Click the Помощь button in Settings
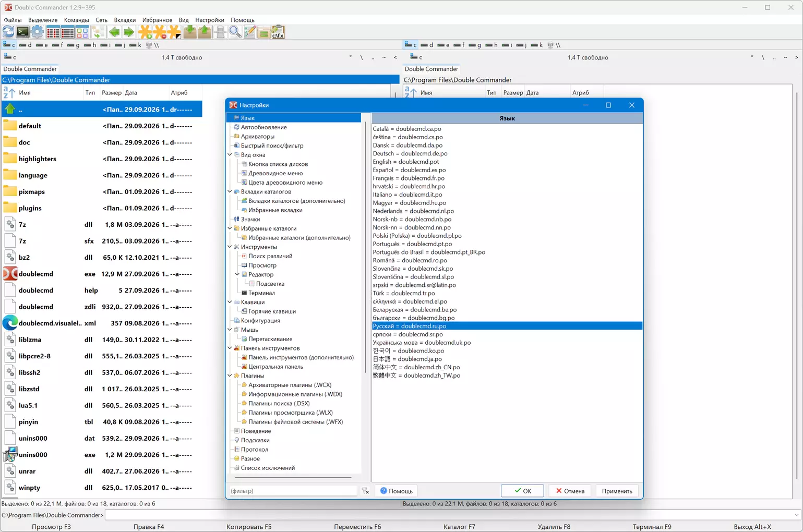803x532 pixels. (396, 491)
